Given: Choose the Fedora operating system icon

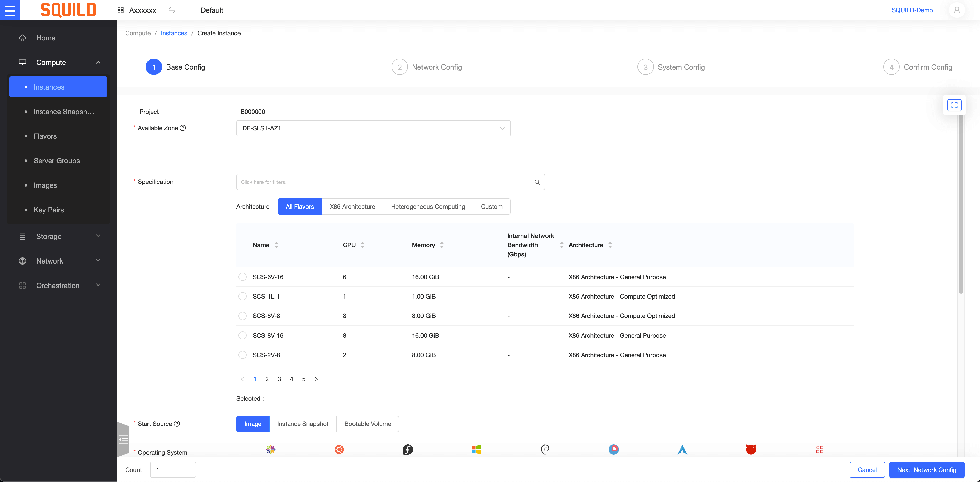Looking at the screenshot, I should [x=407, y=449].
